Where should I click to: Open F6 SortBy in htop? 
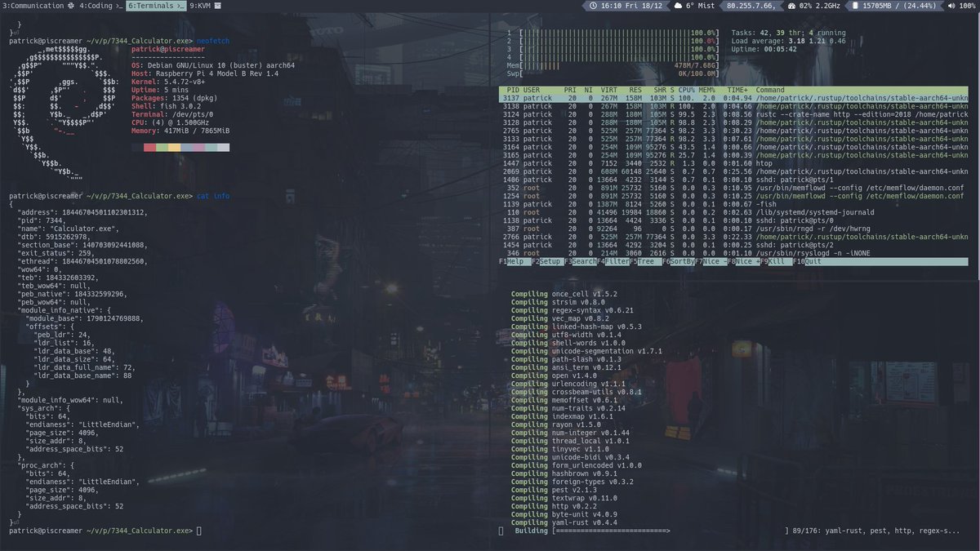[678, 262]
